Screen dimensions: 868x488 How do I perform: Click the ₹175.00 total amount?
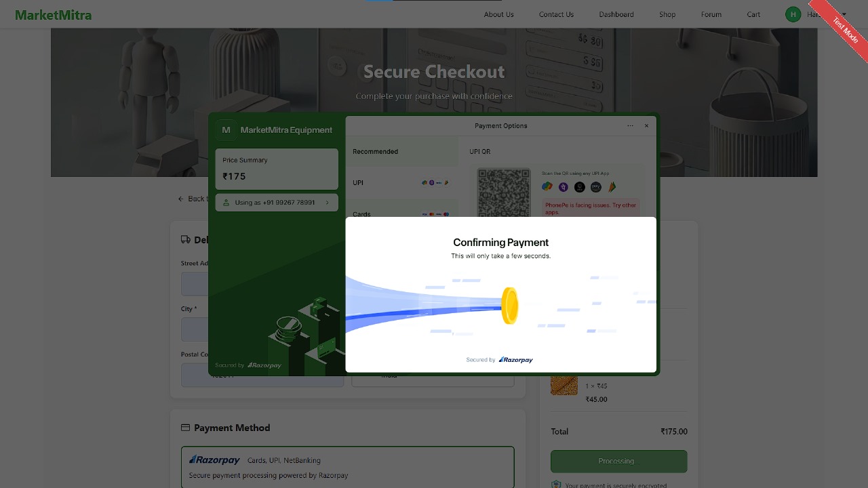coord(674,432)
